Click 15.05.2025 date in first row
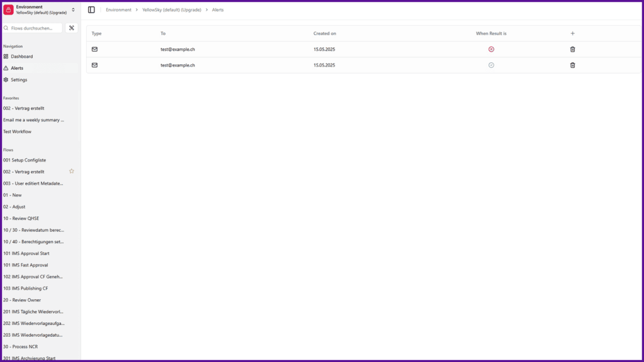 coord(324,49)
